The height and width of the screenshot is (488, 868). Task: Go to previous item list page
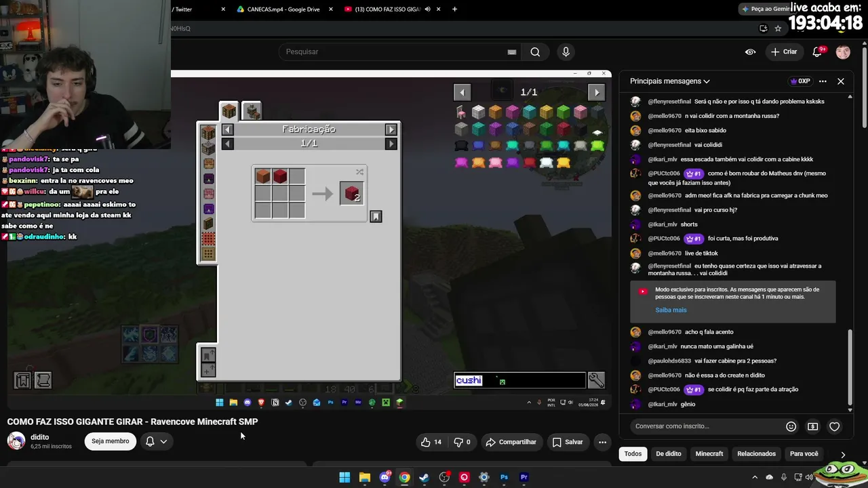(462, 92)
